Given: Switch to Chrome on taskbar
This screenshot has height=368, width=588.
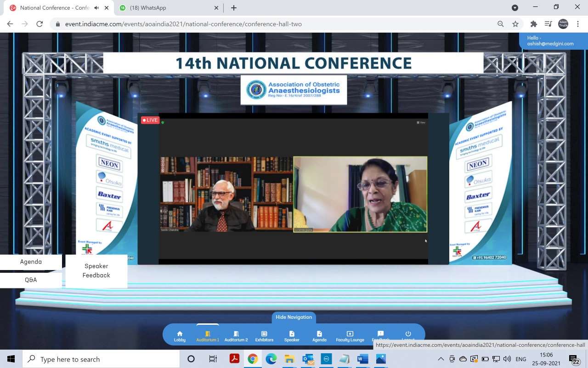Looking at the screenshot, I should [253, 359].
